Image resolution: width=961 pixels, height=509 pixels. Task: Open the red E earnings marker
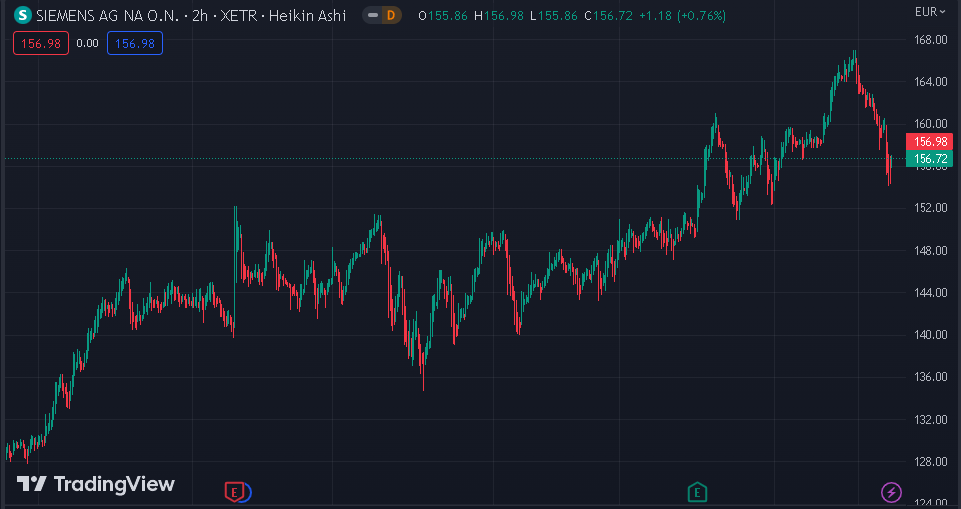235,491
